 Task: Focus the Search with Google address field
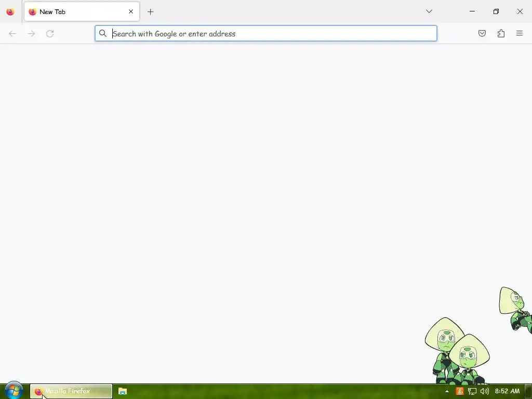coord(265,33)
